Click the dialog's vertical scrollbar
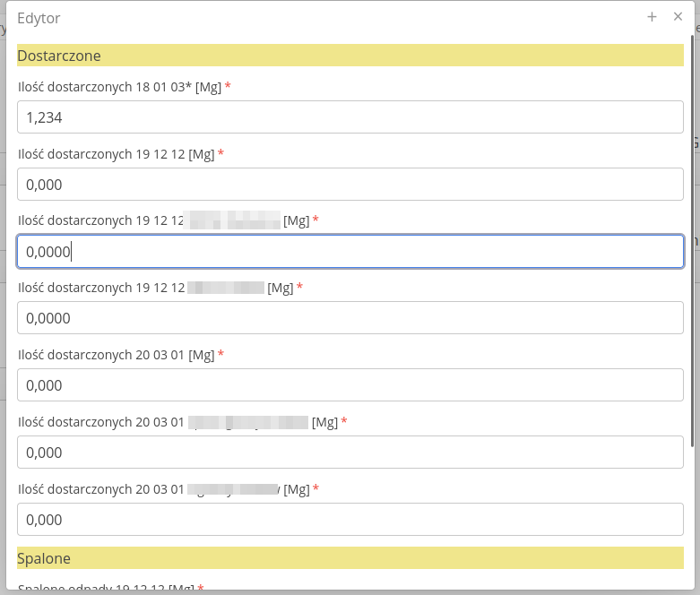The image size is (700, 595). 693,242
